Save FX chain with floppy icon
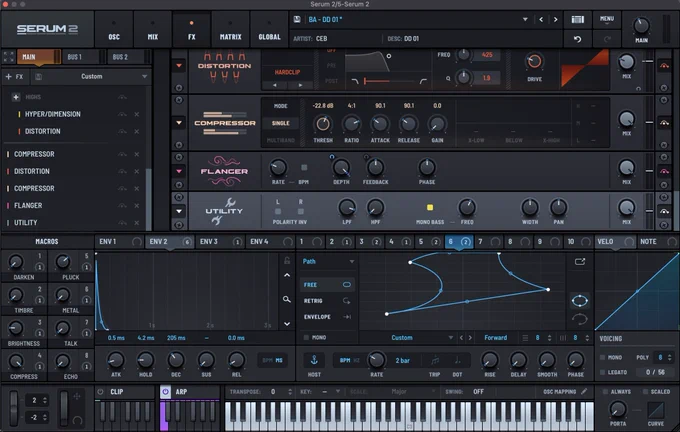The width and height of the screenshot is (680, 432). click(x=39, y=77)
